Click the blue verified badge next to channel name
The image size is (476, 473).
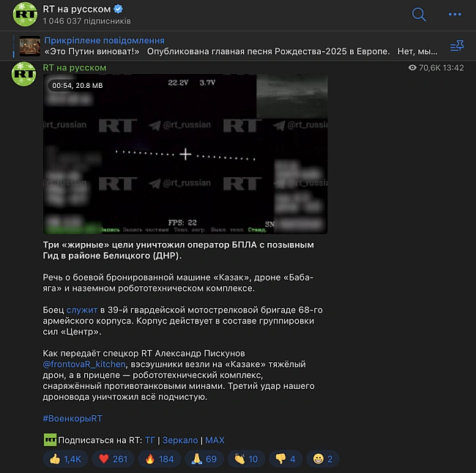[118, 9]
